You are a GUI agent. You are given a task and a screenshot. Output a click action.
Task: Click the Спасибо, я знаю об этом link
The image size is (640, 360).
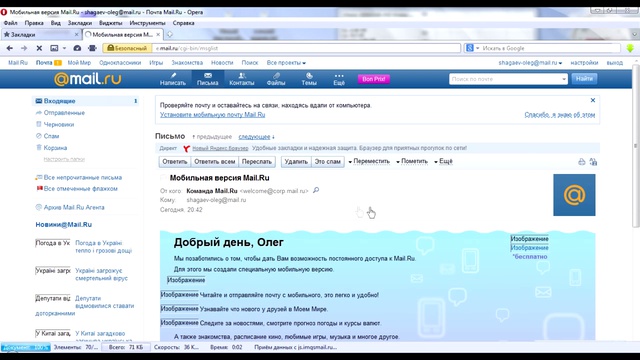[x=560, y=115]
